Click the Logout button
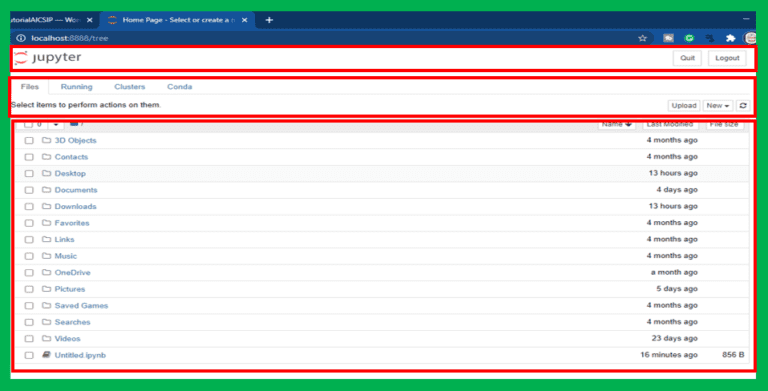This screenshot has height=391, width=768. (727, 58)
